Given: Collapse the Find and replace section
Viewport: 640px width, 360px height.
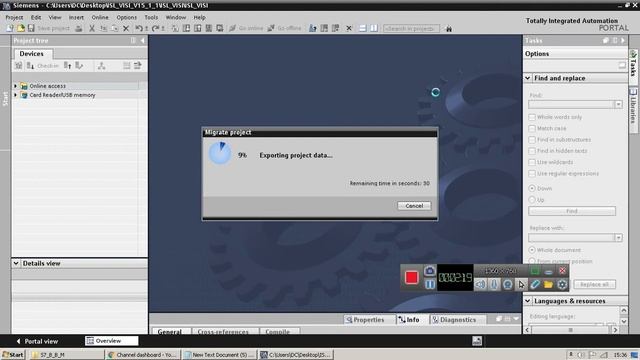Looking at the screenshot, I should click(x=528, y=78).
